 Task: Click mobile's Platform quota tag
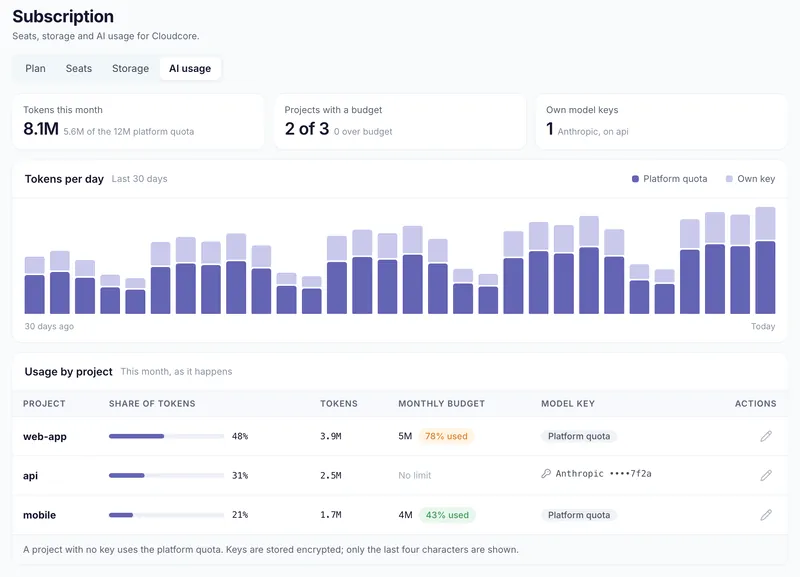[x=579, y=515]
